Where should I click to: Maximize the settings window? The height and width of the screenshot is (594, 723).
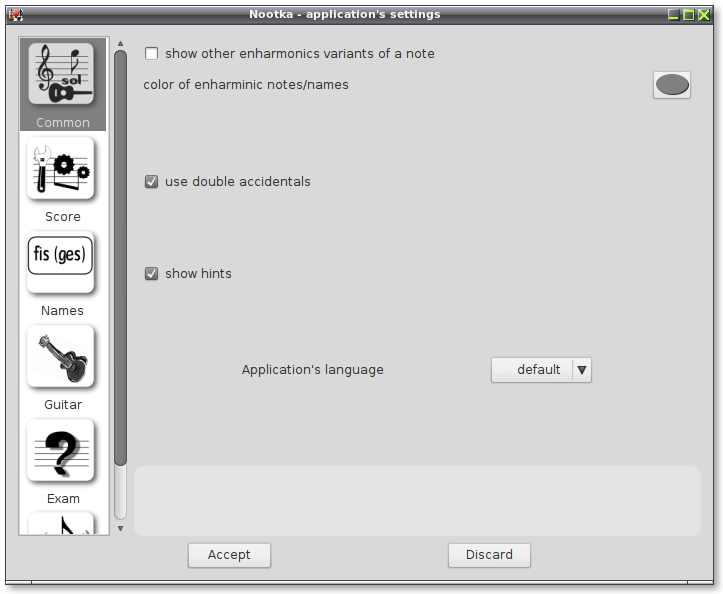[689, 15]
